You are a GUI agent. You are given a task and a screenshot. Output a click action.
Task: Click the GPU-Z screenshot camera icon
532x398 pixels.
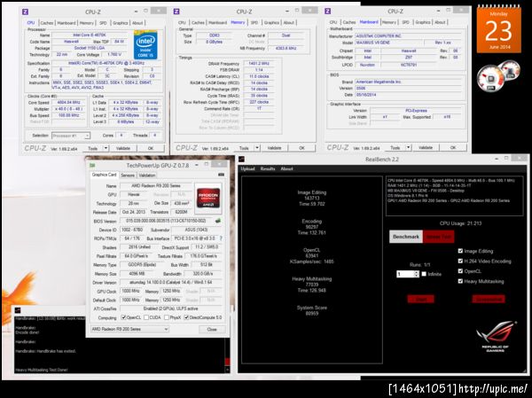221,175
